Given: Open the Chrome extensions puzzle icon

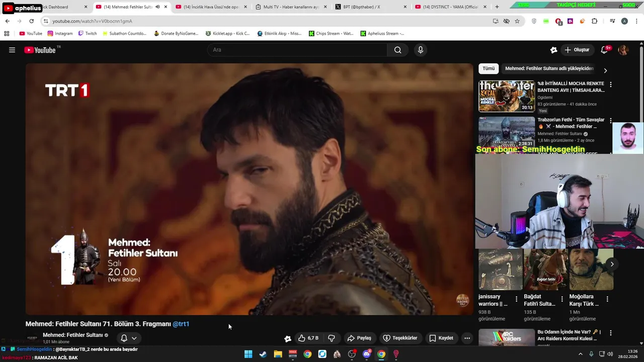Looking at the screenshot, I should [595, 21].
